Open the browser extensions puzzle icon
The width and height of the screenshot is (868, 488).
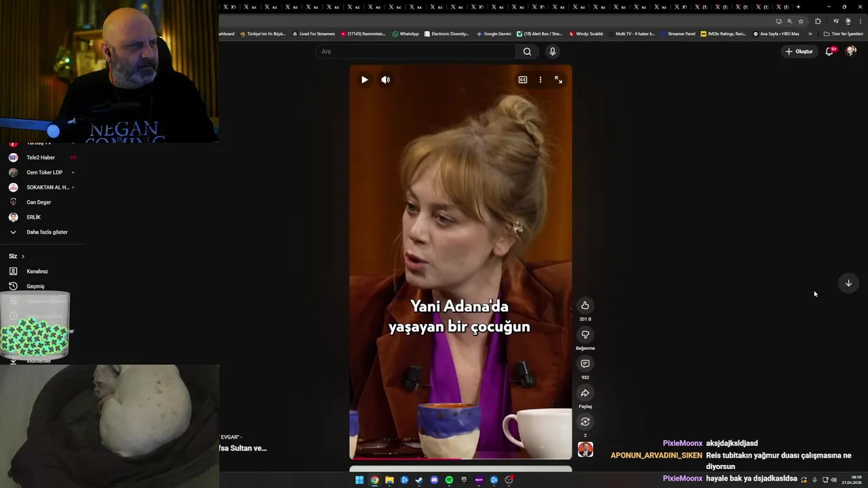818,21
